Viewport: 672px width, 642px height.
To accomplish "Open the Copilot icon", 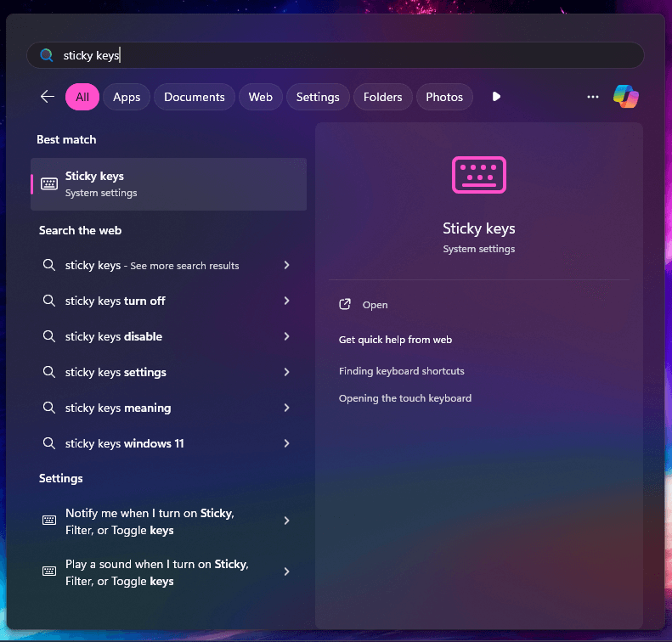I will pyautogui.click(x=626, y=97).
